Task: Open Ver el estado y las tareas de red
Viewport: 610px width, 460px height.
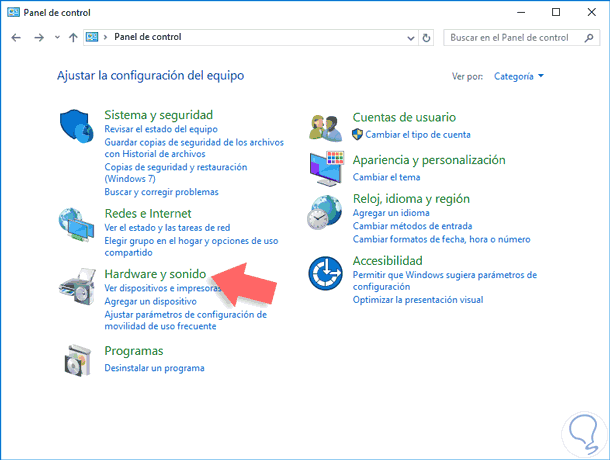Action: point(167,228)
